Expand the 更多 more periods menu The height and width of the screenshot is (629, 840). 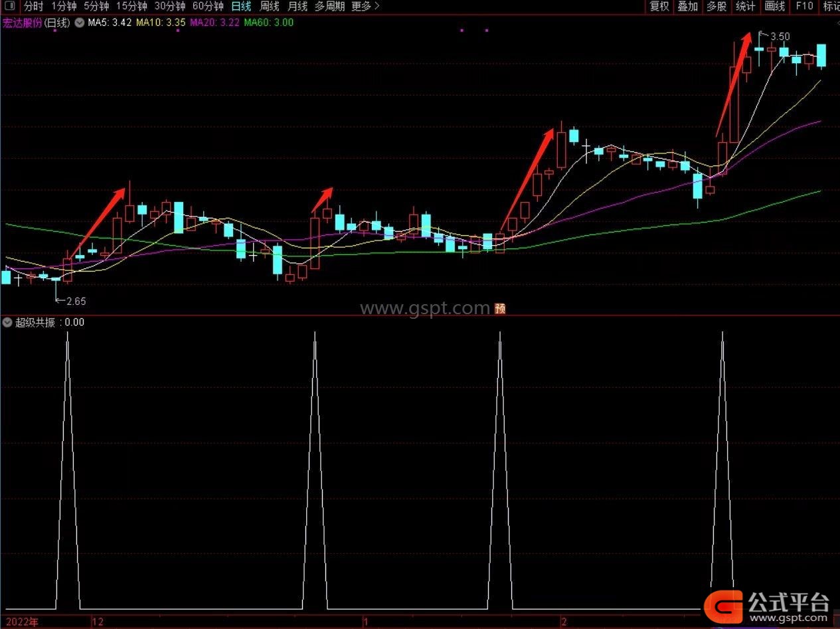tap(366, 7)
